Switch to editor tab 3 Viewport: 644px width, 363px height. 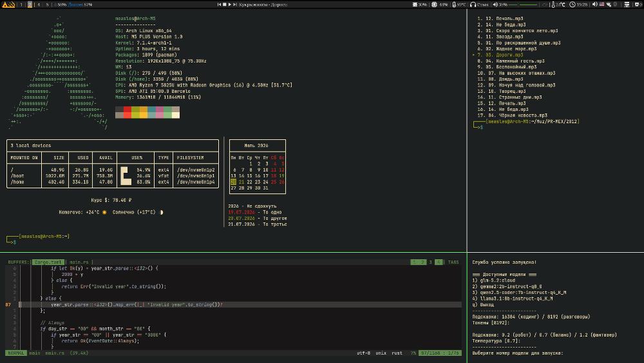[x=430, y=262]
